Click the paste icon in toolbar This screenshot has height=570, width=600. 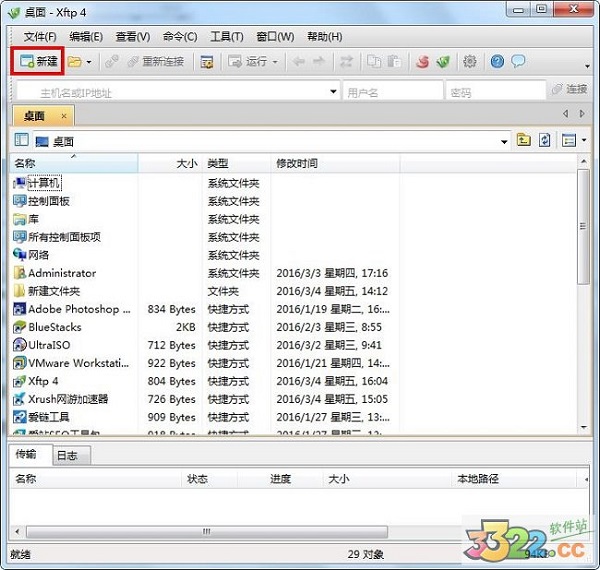(394, 61)
